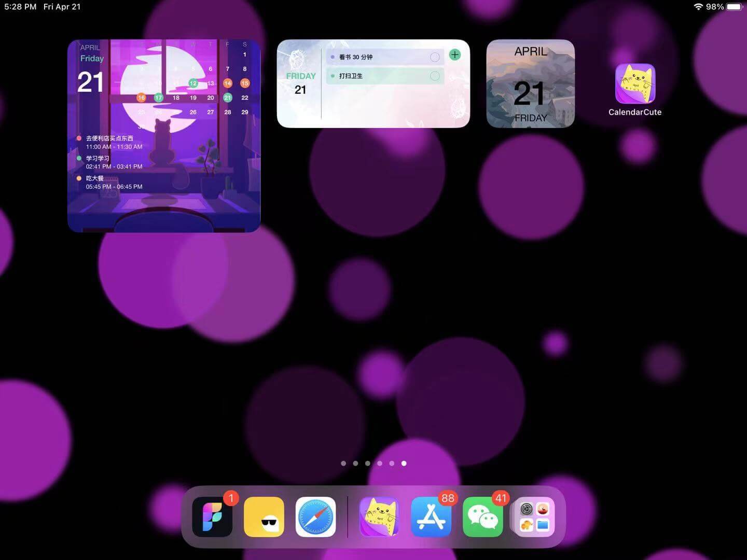Select the 打扫卫生 task row
Screen dimensions: 747x560
385,76
